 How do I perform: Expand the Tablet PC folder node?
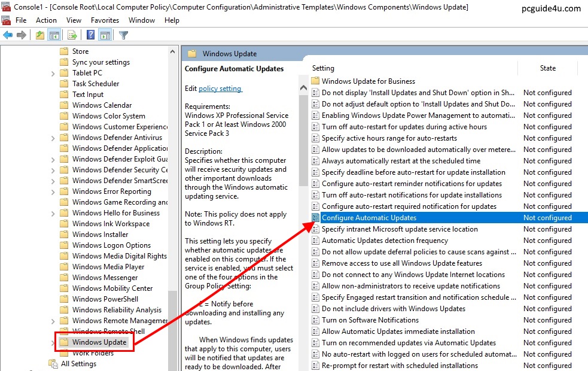pyautogui.click(x=53, y=73)
